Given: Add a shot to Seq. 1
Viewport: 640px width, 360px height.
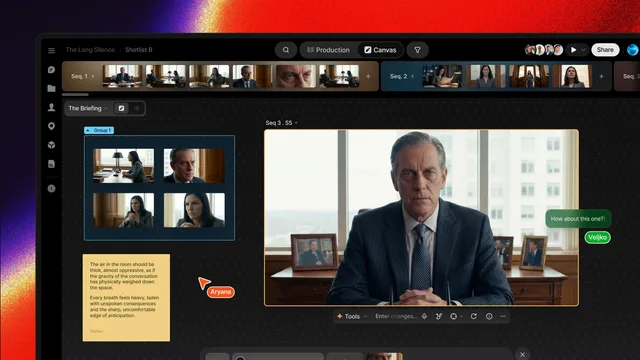Looking at the screenshot, I should (x=368, y=76).
